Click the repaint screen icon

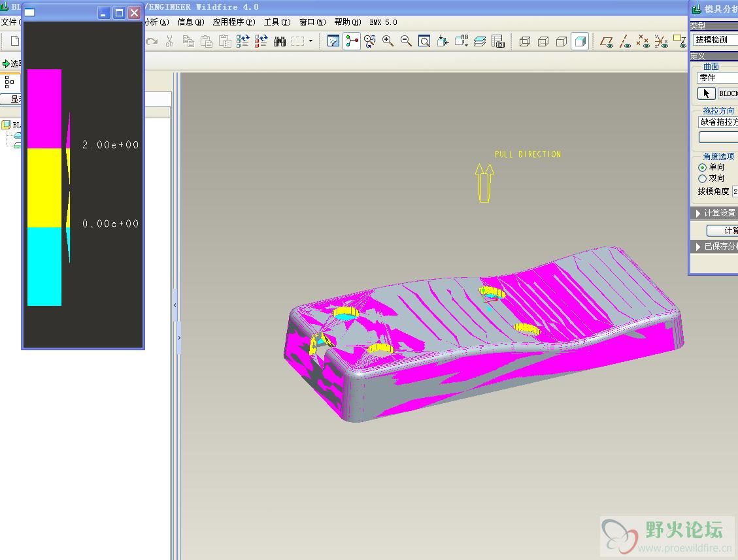[333, 41]
